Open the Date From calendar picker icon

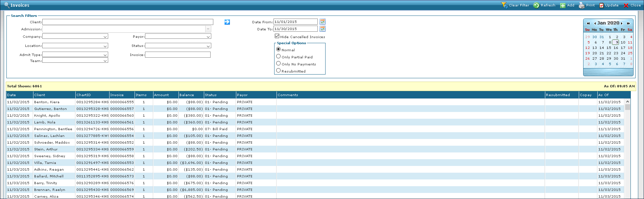[x=323, y=22]
